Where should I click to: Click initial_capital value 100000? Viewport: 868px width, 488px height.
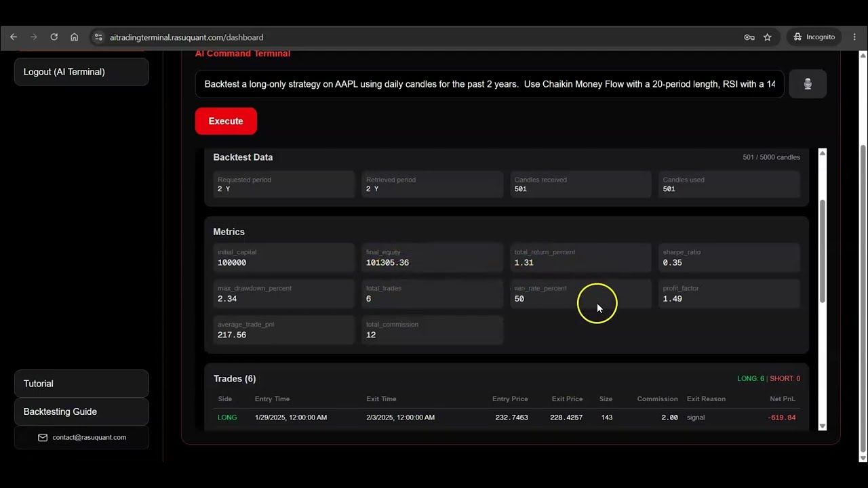click(x=232, y=263)
